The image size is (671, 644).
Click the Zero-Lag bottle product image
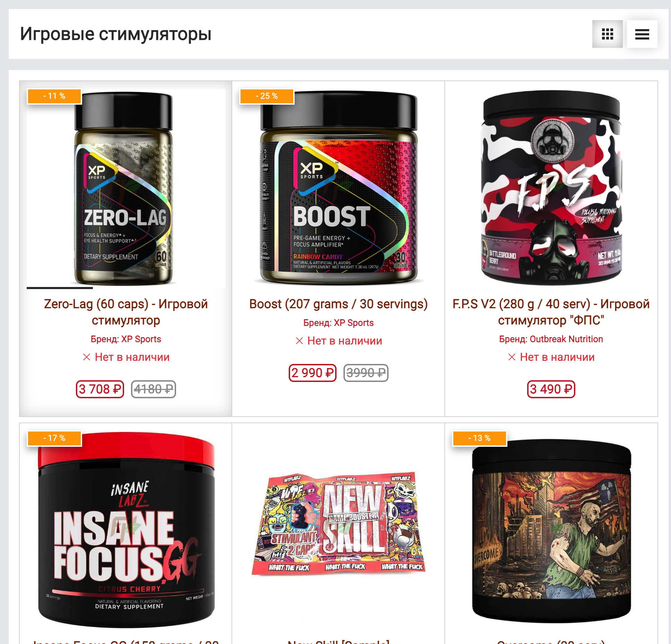tap(126, 189)
